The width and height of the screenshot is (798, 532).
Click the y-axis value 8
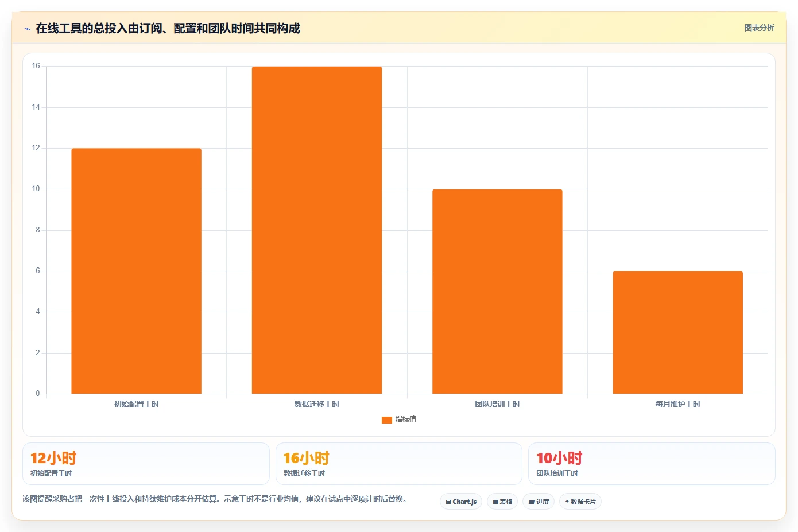(x=38, y=230)
